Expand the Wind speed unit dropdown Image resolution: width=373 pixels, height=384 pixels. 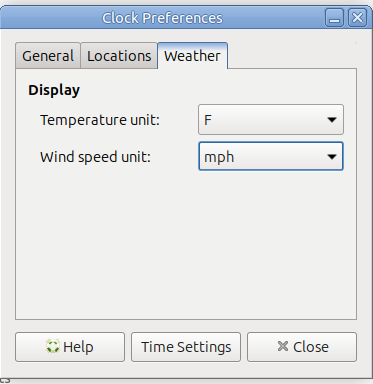coord(271,156)
